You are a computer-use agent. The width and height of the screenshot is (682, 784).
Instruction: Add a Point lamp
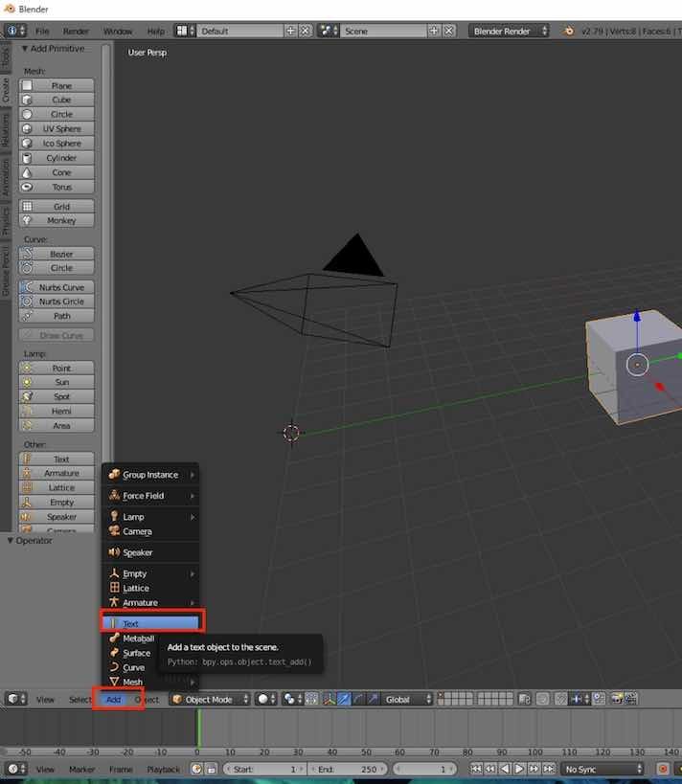(57, 368)
